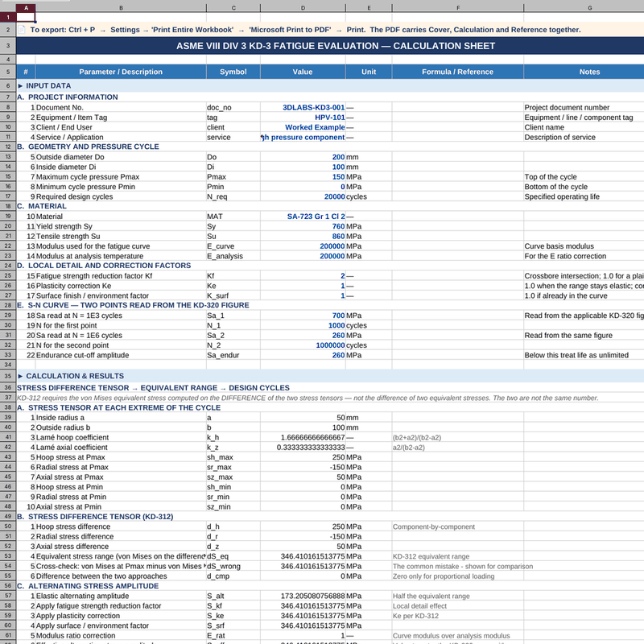Image resolution: width=644 pixels, height=644 pixels.
Task: Click the 'B. GEOMETRY AND PRESSURE CYCLE' section heading
Action: [x=88, y=147]
